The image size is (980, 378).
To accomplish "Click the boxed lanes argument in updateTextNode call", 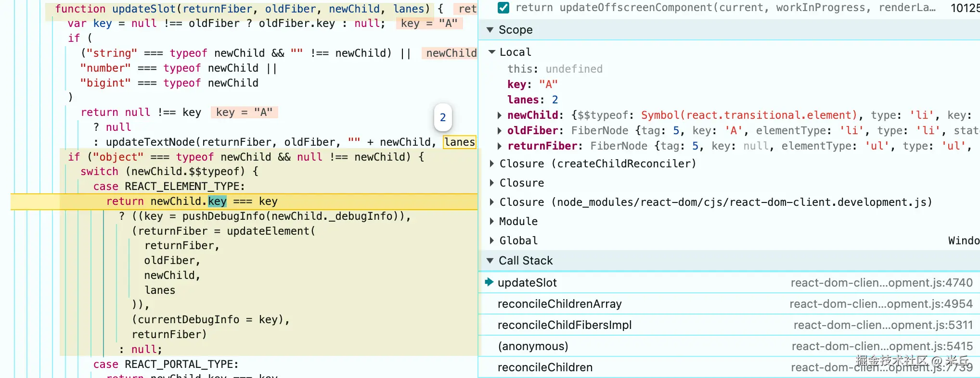I will point(460,142).
